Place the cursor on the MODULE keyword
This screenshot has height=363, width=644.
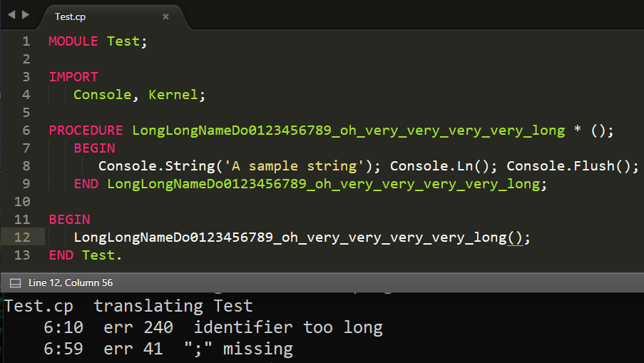click(x=73, y=41)
